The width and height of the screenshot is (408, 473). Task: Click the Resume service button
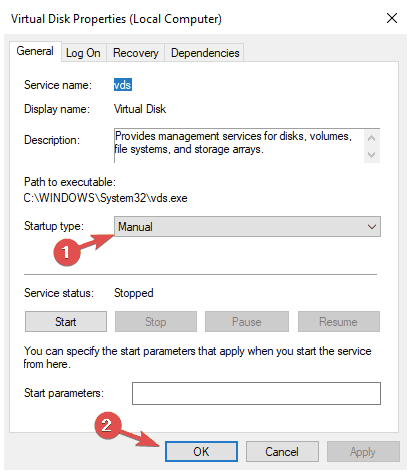click(x=338, y=322)
